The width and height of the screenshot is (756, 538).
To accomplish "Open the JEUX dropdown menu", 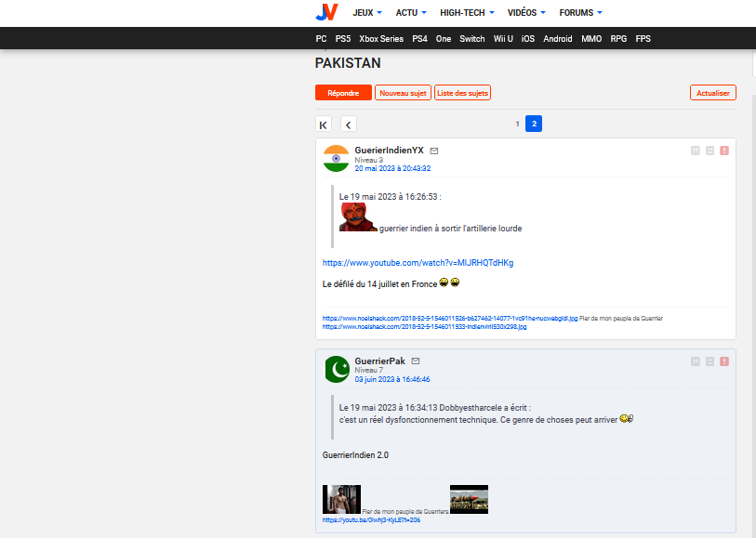I will pos(367,13).
